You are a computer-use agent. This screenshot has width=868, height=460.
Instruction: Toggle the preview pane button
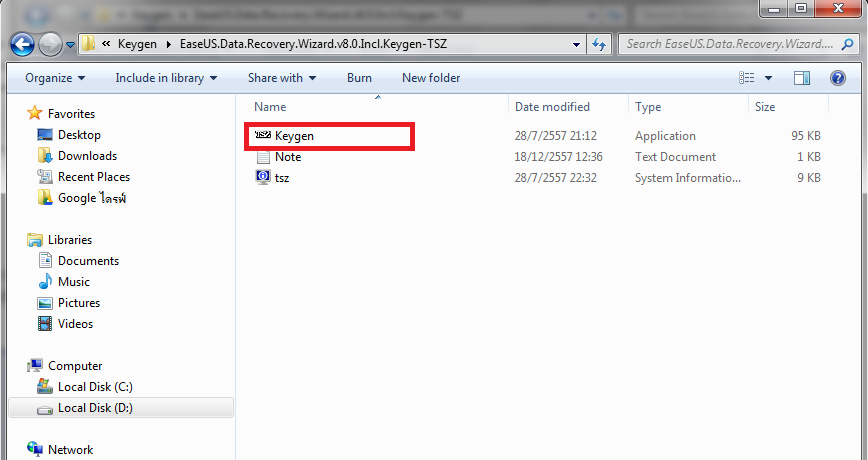(x=802, y=78)
